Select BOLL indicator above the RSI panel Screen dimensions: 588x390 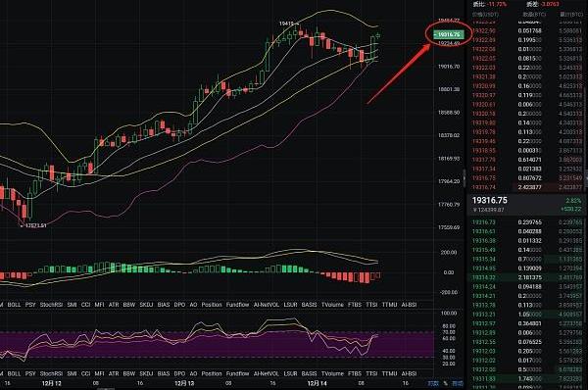click(x=14, y=305)
